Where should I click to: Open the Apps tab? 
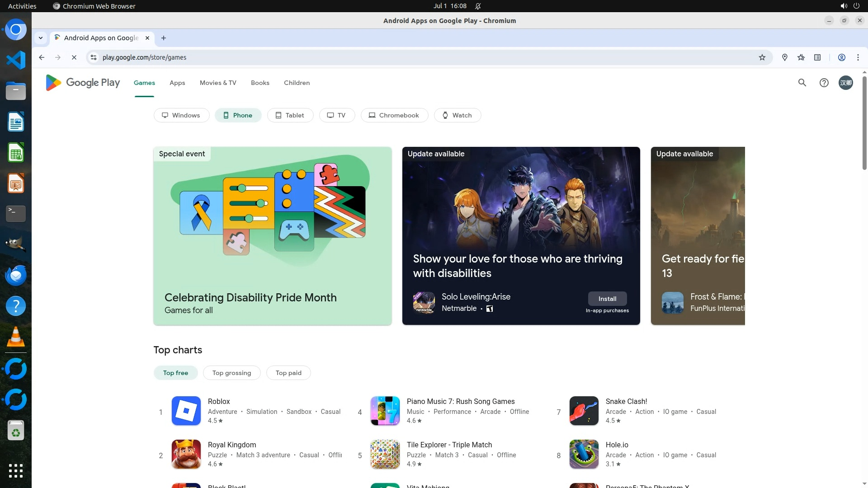[177, 83]
